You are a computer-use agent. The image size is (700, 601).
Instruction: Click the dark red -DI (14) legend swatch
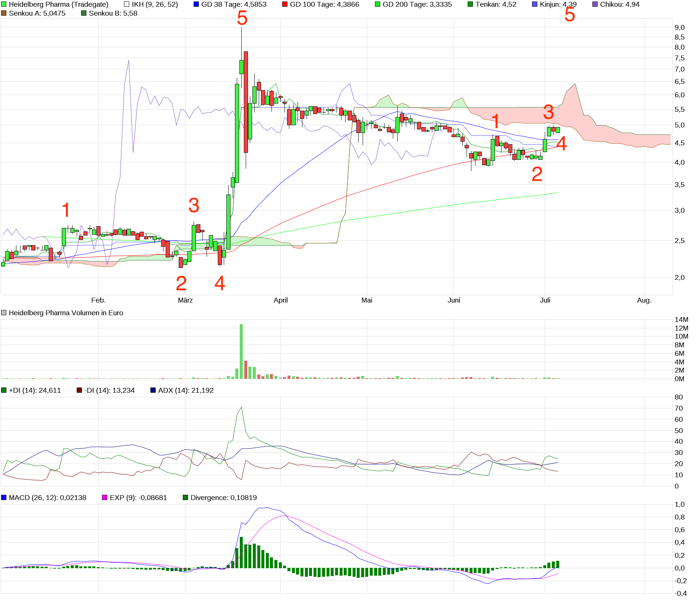click(79, 390)
